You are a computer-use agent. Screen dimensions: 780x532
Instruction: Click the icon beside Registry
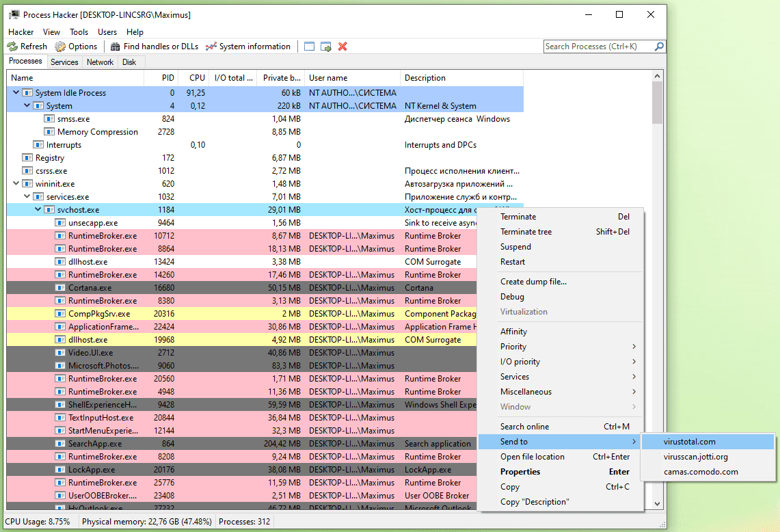tap(27, 158)
